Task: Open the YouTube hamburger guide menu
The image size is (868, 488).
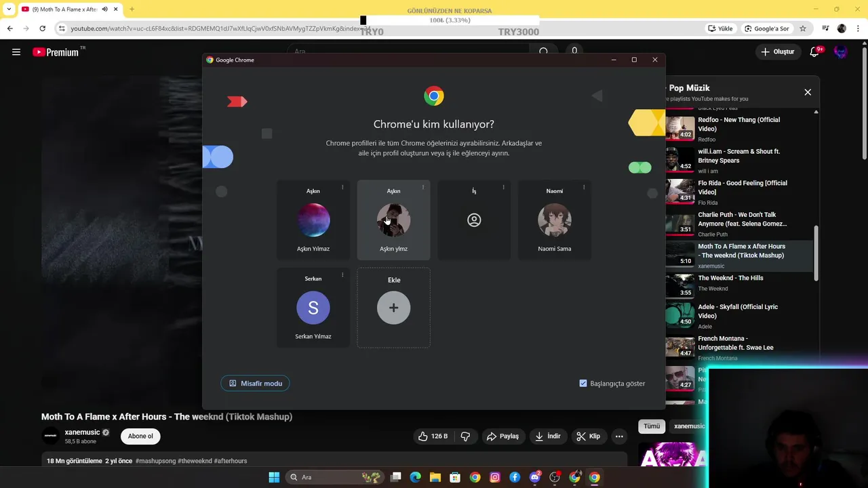Action: coord(16,52)
